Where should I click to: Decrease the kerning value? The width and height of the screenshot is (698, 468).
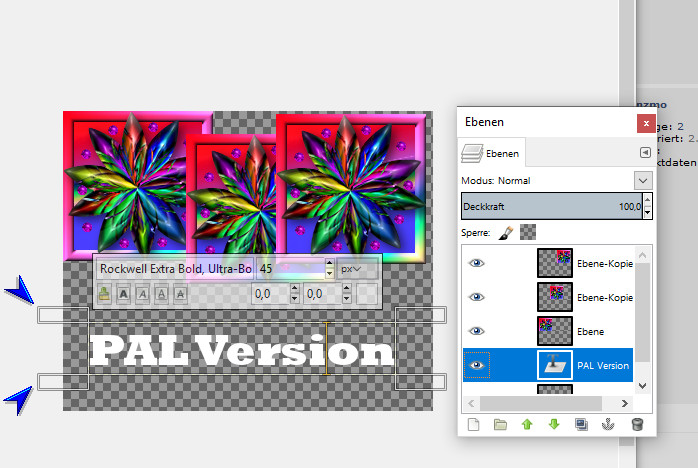pos(346,299)
